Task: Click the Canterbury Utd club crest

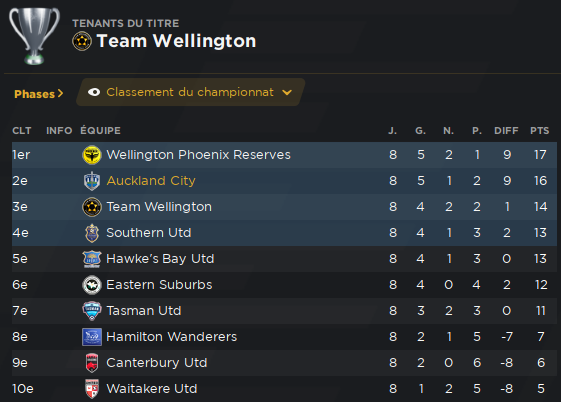Action: coord(92,363)
